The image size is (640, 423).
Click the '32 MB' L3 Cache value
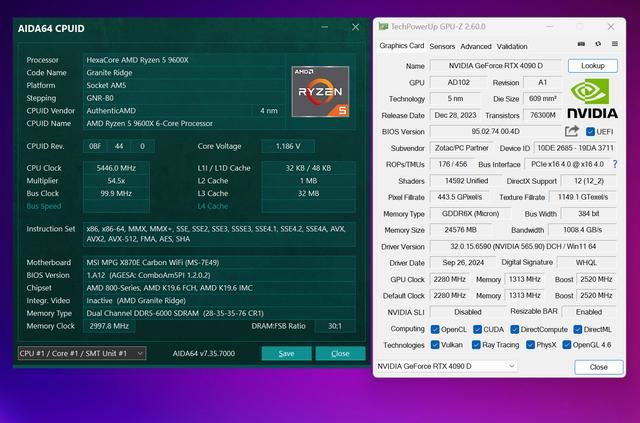[x=308, y=193]
